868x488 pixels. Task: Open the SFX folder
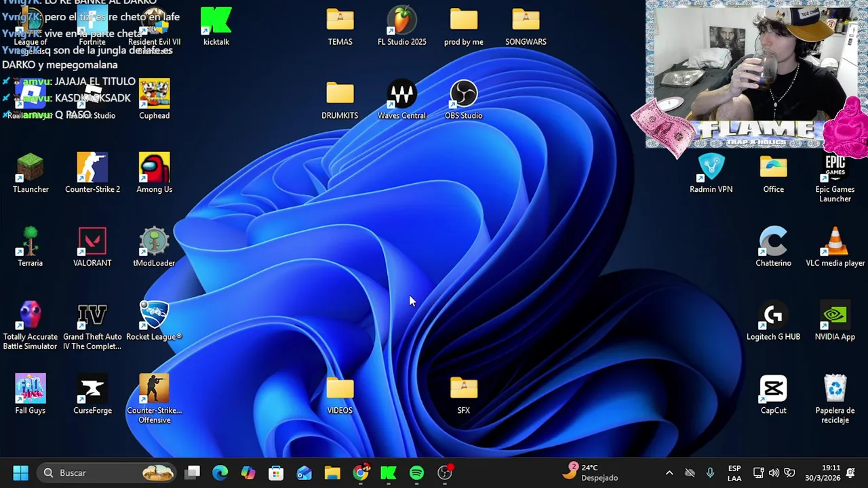[464, 395]
